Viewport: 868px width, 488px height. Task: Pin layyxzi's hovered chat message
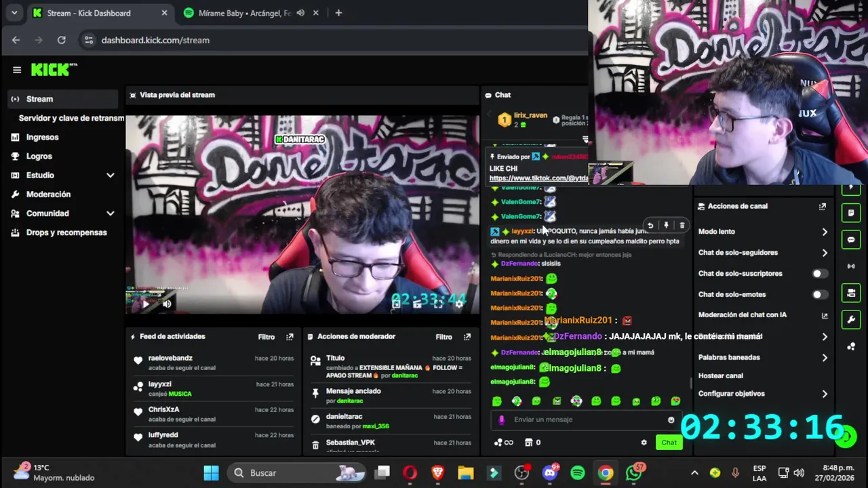(x=666, y=226)
